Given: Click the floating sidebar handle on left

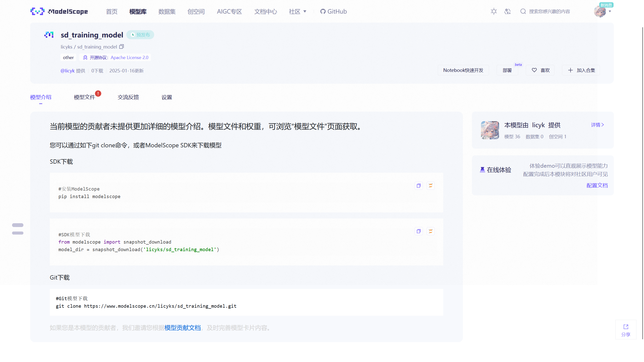Looking at the screenshot, I should (18, 229).
